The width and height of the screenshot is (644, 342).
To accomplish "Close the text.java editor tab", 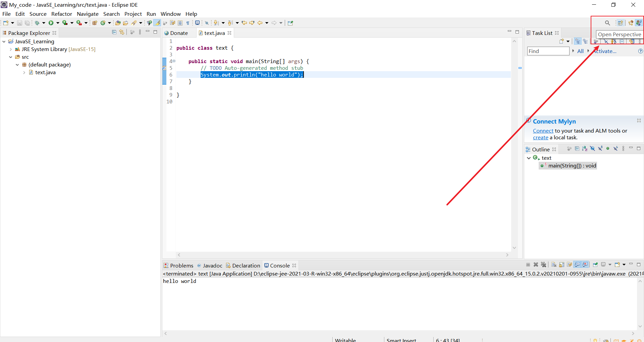I will coord(229,33).
